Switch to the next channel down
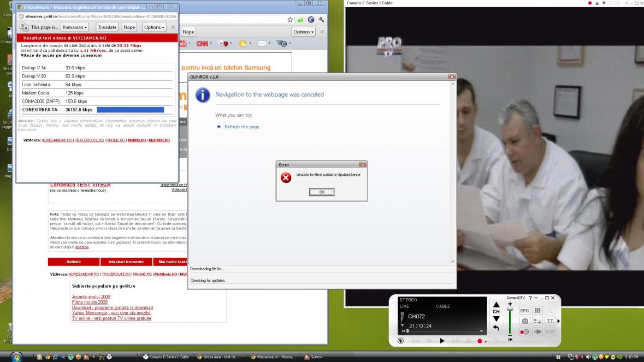The image size is (644, 362). (496, 319)
